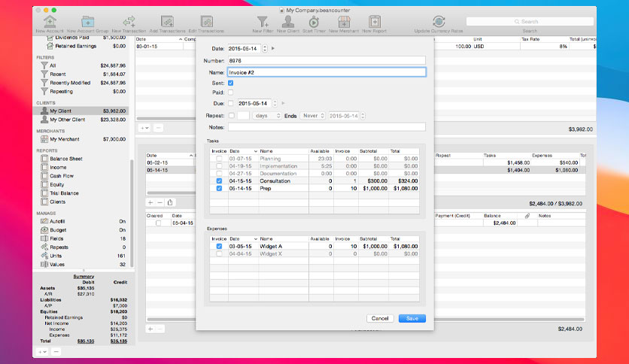This screenshot has height=364, width=629.
Task: Click the New Filter toolbar icon
Action: point(263,22)
